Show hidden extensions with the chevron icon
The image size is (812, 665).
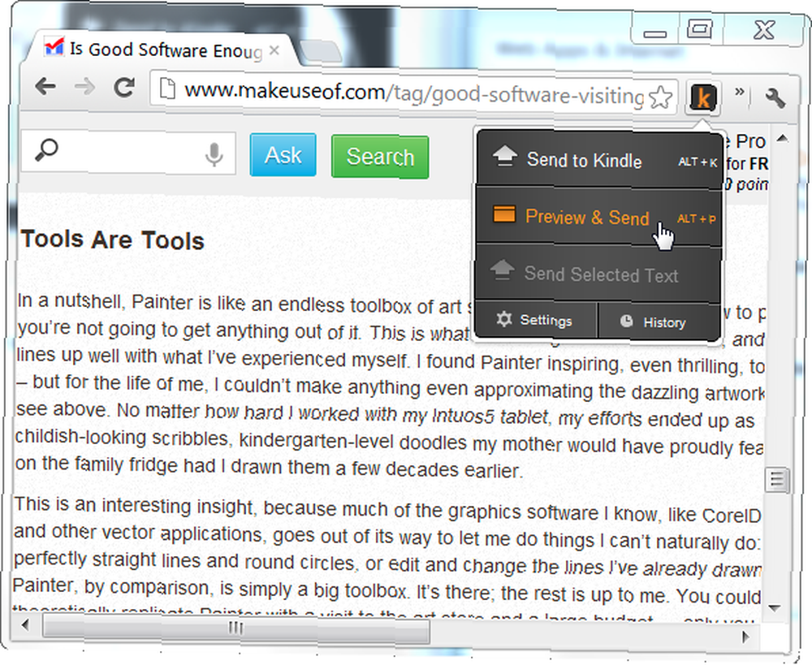pyautogui.click(x=740, y=93)
